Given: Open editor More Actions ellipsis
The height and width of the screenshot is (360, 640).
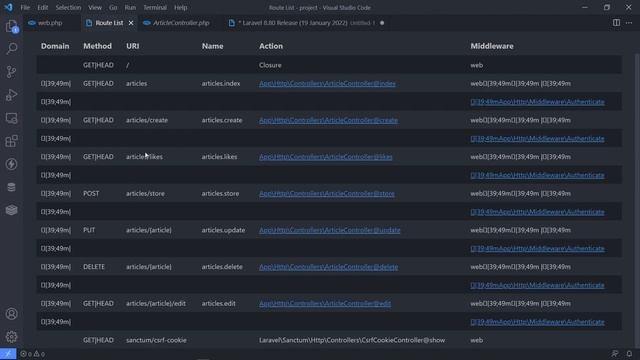Looking at the screenshot, I should 629,23.
